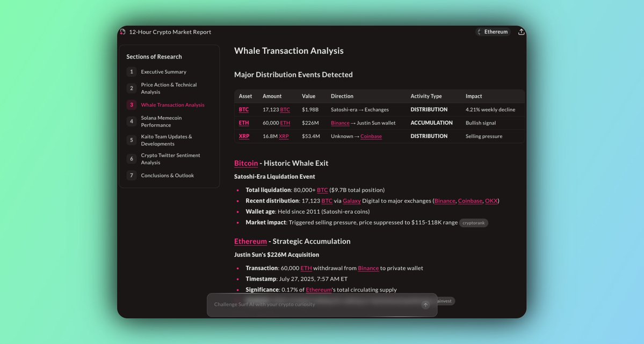Screen dimensions: 644x344
Task: Click the DISTRIBUTION cell in BTC row
Action: [429, 109]
